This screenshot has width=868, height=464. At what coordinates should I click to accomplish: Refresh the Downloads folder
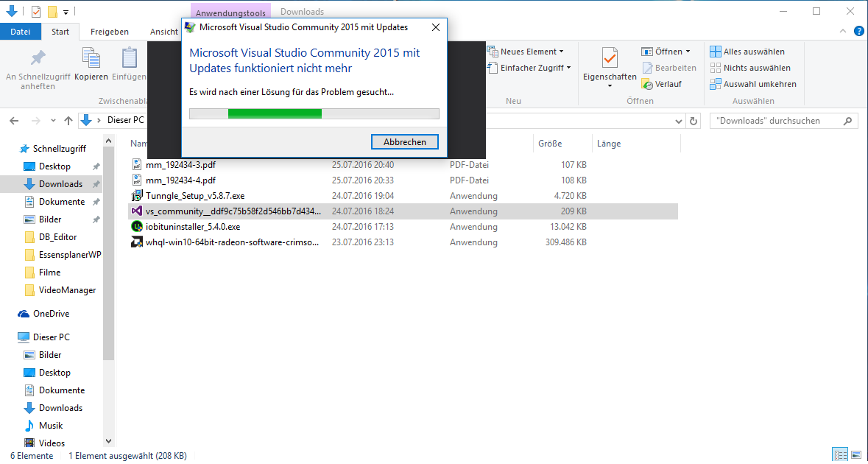click(x=693, y=121)
